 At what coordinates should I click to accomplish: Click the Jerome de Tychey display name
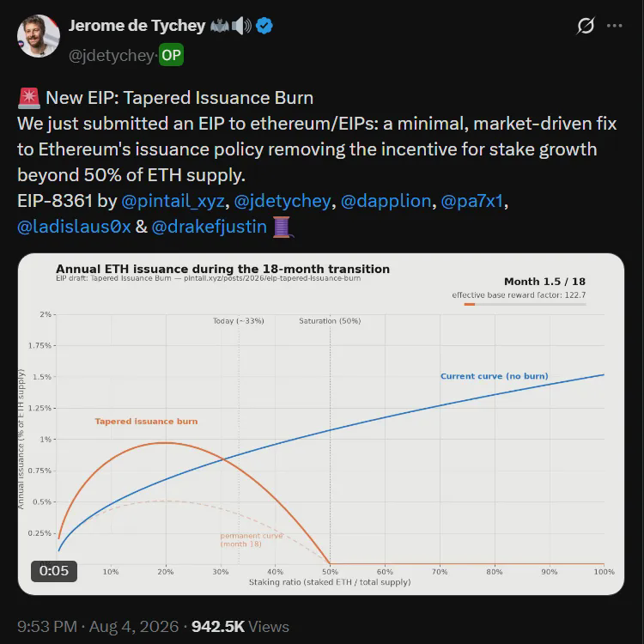(x=137, y=26)
